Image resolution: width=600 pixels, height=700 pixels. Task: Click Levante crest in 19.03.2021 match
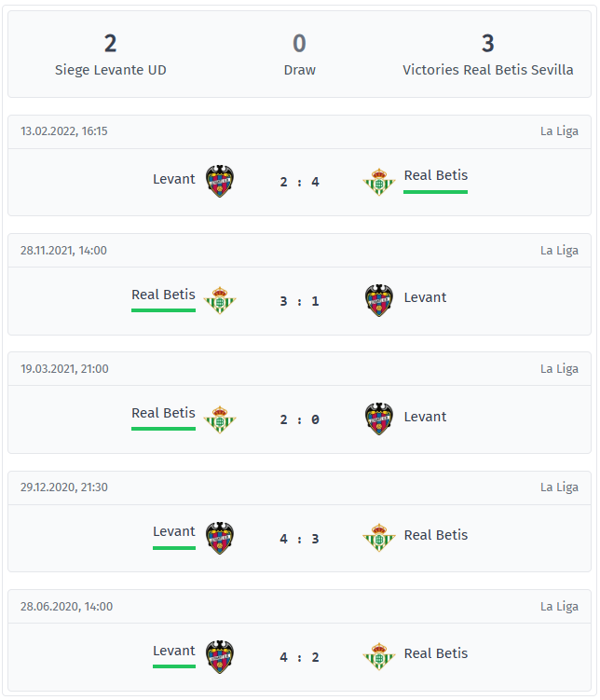point(379,419)
